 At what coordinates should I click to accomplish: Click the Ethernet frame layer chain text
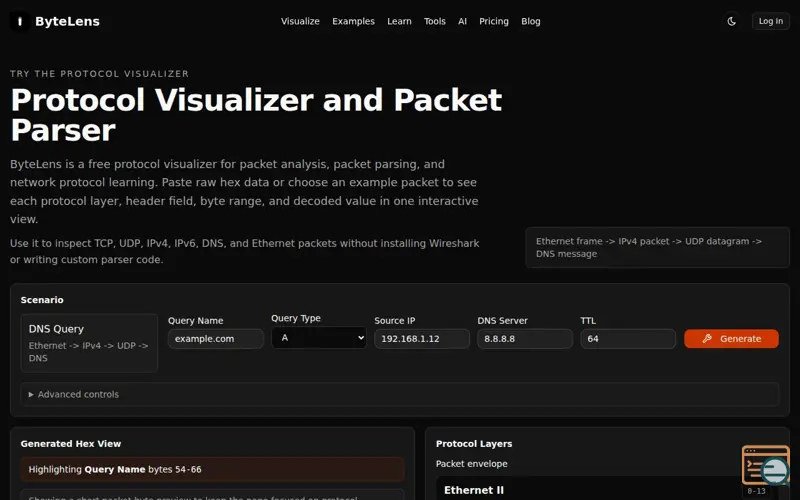click(x=658, y=247)
